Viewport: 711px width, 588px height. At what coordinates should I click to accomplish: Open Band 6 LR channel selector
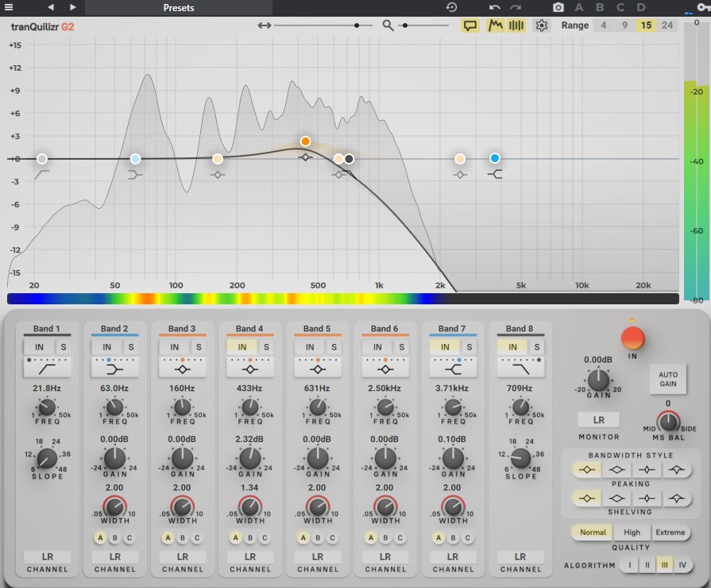(x=385, y=557)
